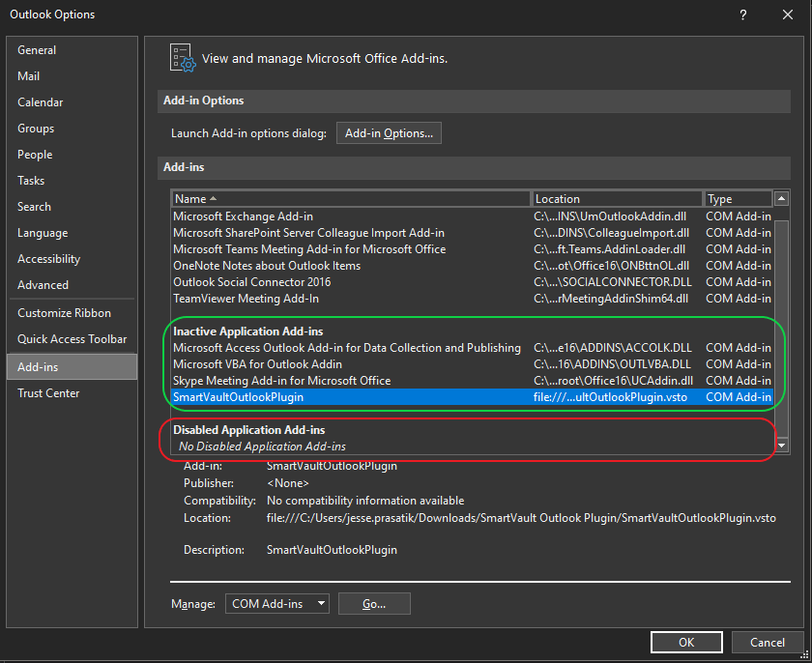Click the Add-in Options button
812x663 pixels.
[x=389, y=133]
